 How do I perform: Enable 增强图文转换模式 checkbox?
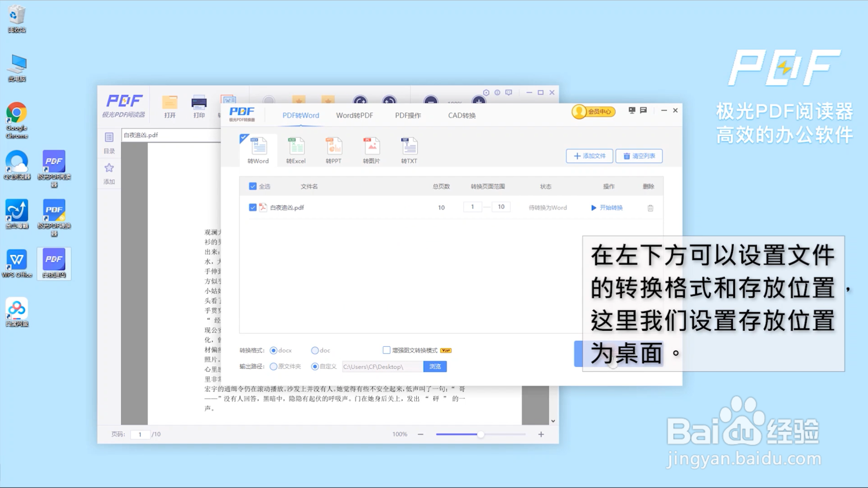click(387, 350)
